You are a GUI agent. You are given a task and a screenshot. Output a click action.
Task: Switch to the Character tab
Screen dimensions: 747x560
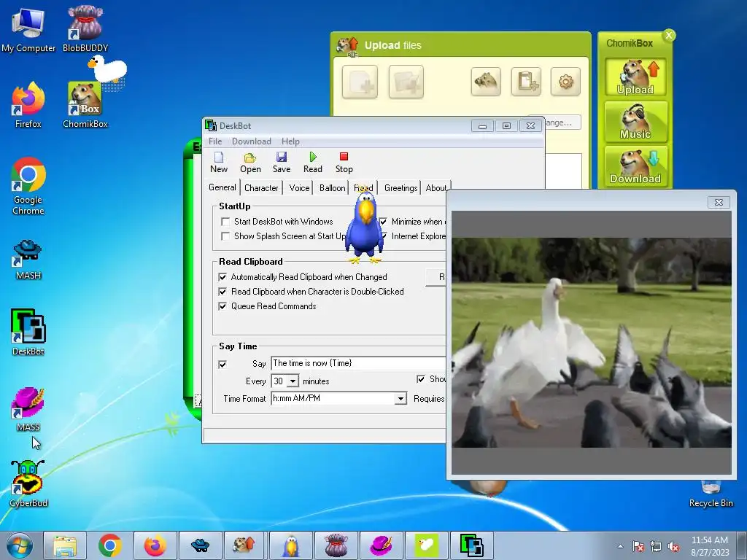261,188
